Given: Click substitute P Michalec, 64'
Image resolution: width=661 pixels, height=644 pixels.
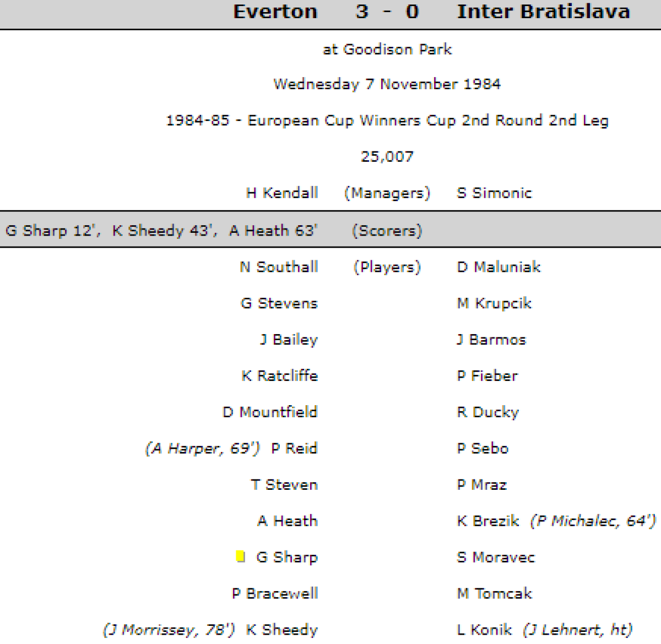Looking at the screenshot, I should (593, 521).
